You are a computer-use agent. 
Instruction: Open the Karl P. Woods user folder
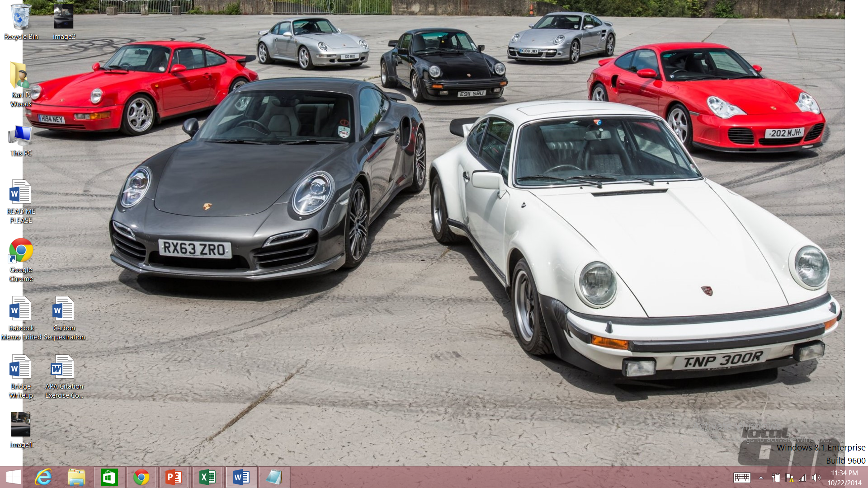[x=21, y=84]
